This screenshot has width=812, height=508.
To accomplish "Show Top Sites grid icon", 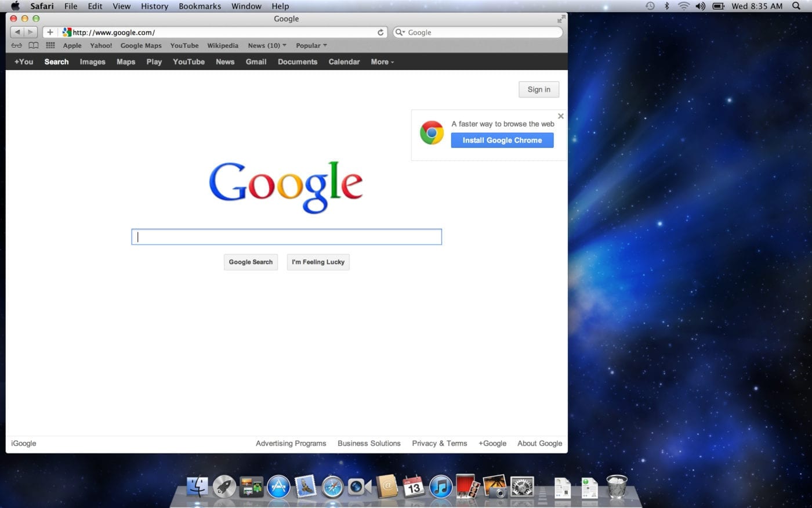I will (x=50, y=45).
